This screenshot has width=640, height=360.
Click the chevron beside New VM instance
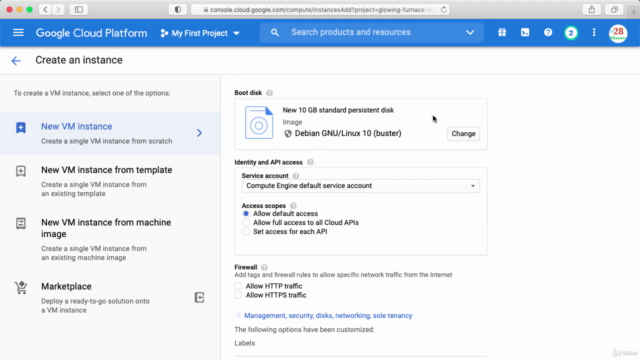(x=199, y=133)
